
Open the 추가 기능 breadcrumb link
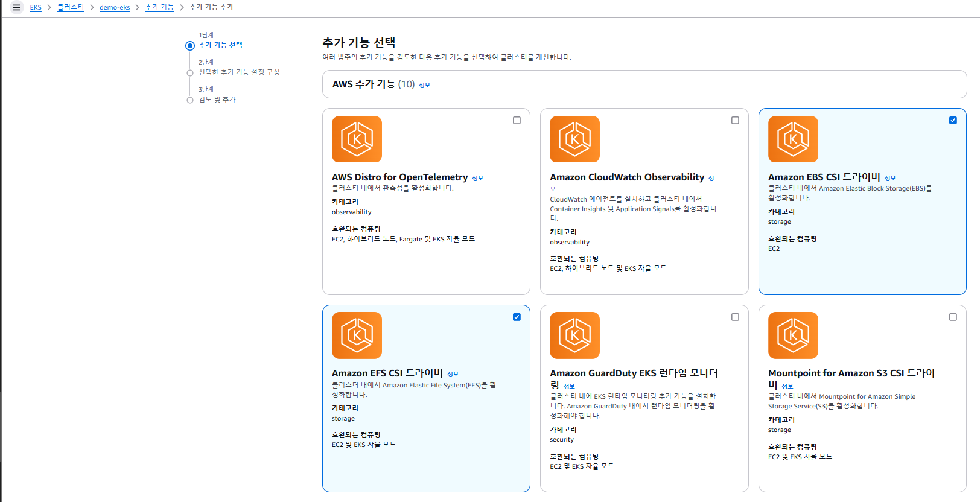[159, 7]
